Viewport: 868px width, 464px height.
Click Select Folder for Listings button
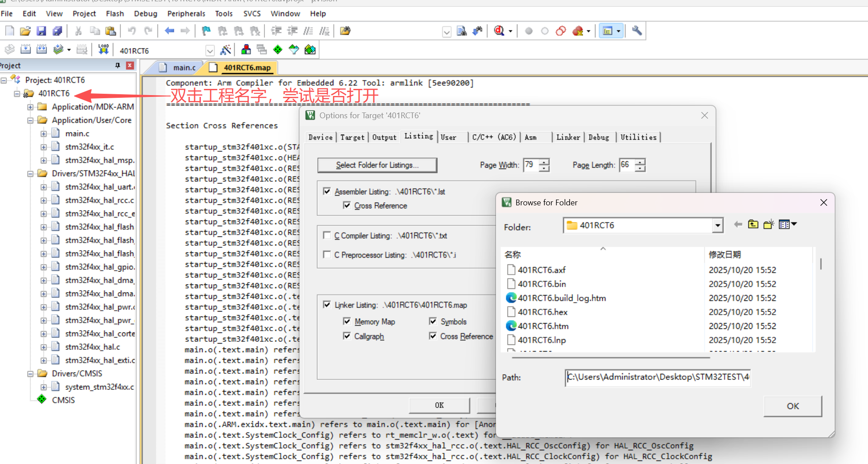[377, 165]
